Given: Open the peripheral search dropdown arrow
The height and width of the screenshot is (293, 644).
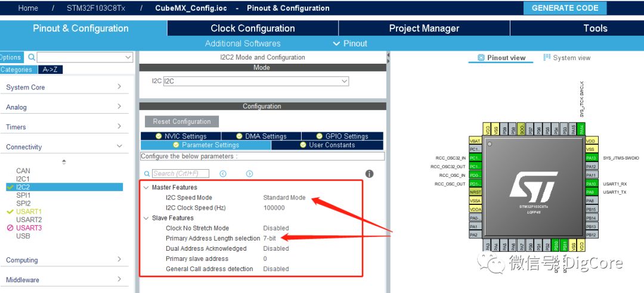Looking at the screenshot, I should coord(128,57).
